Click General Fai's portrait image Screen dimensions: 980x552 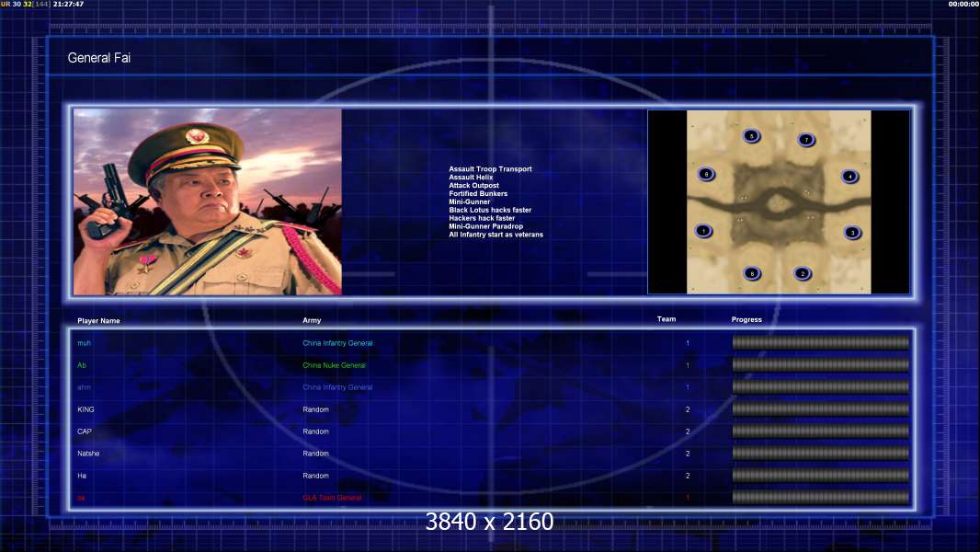click(x=208, y=201)
